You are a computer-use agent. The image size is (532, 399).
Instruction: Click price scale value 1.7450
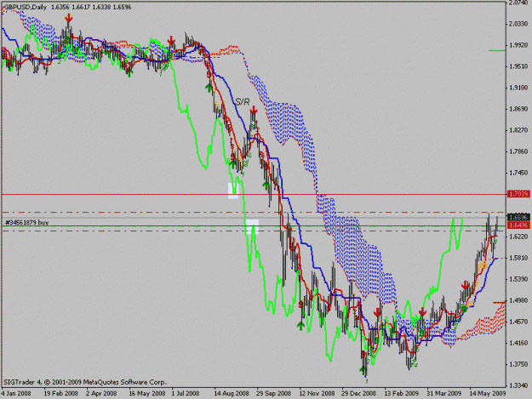click(518, 173)
